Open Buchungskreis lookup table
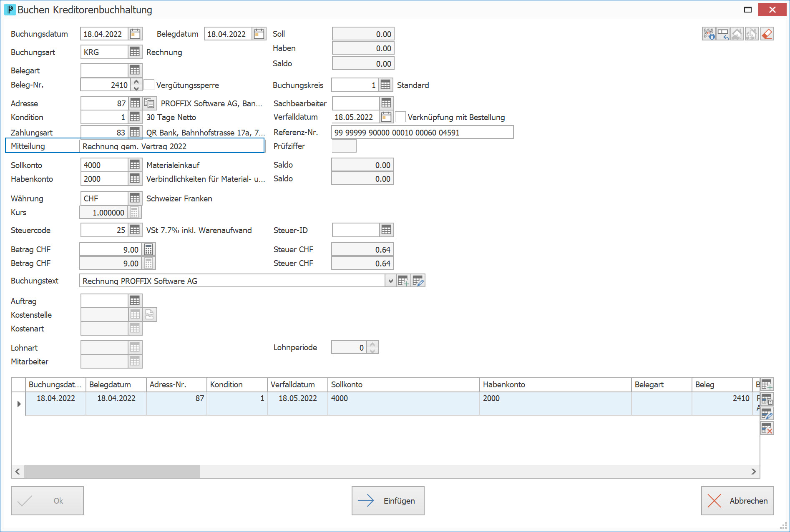 pyautogui.click(x=386, y=85)
